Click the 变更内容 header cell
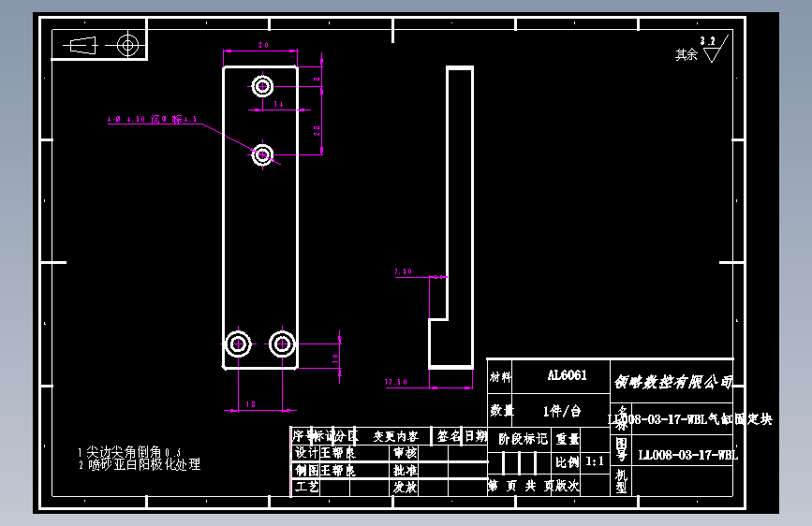 [395, 436]
